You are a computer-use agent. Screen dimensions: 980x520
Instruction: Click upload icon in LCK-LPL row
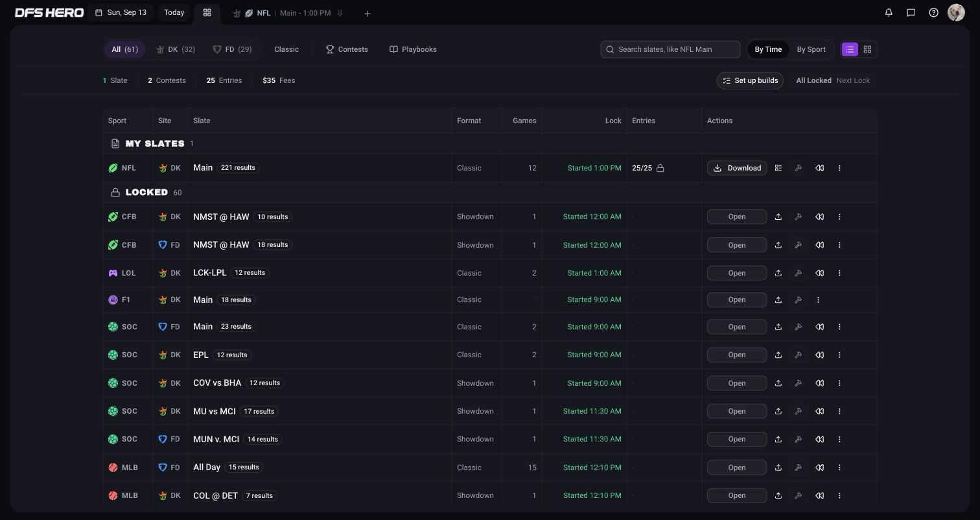[x=778, y=273]
